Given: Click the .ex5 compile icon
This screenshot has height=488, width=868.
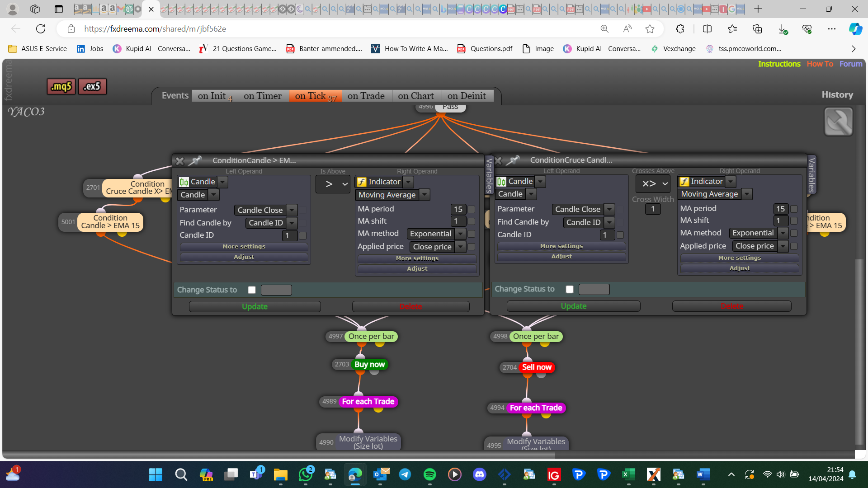Looking at the screenshot, I should point(92,86).
